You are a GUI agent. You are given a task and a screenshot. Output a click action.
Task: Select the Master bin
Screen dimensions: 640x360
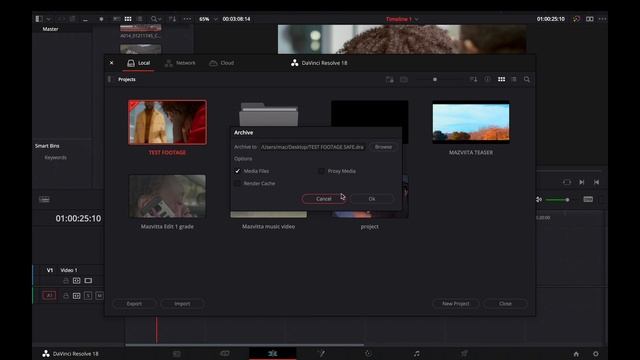tap(50, 29)
